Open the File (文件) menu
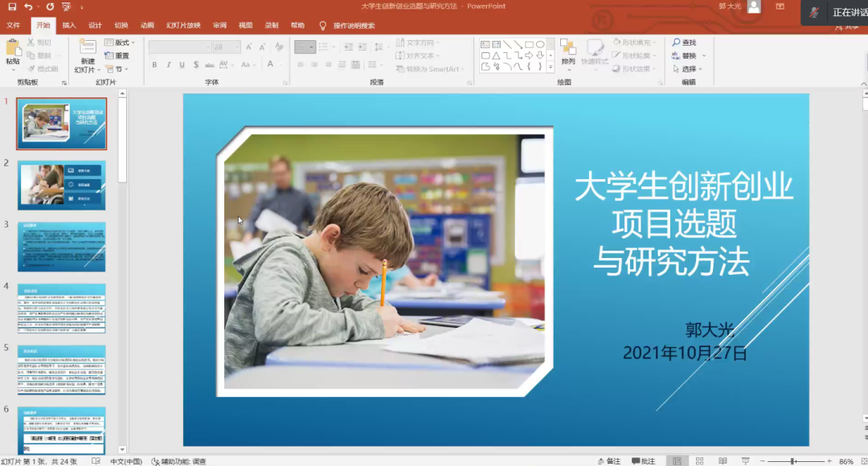The height and width of the screenshot is (466, 868). pos(14,26)
